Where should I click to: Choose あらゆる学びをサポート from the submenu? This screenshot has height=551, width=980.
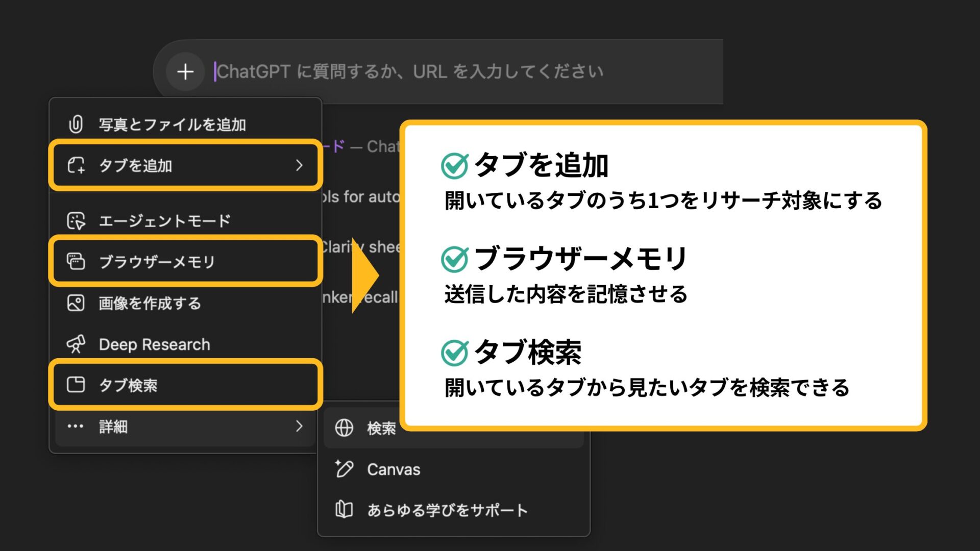pyautogui.click(x=447, y=509)
